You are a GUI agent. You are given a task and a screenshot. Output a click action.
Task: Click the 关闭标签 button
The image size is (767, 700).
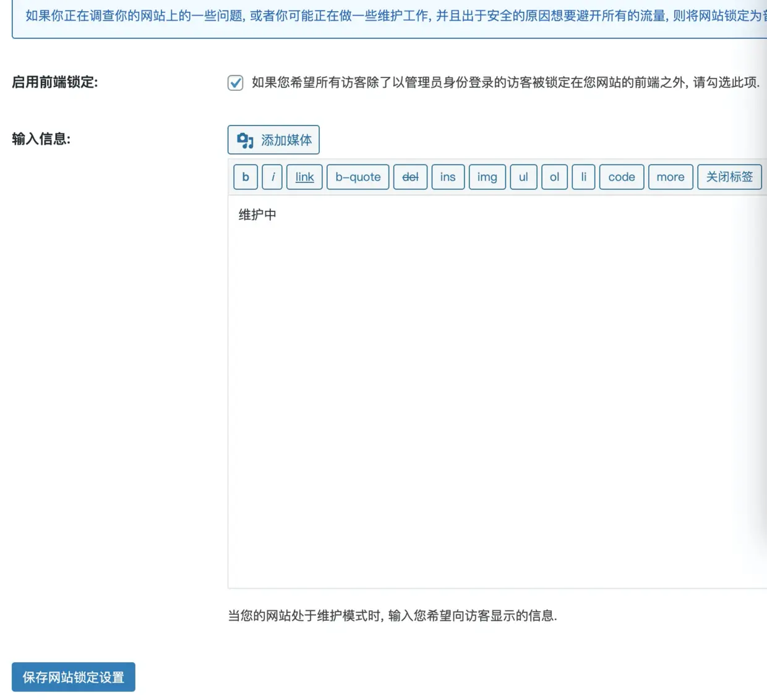(729, 177)
